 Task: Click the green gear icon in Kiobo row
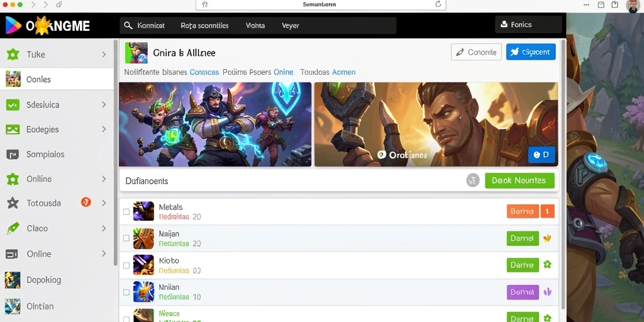point(547,265)
